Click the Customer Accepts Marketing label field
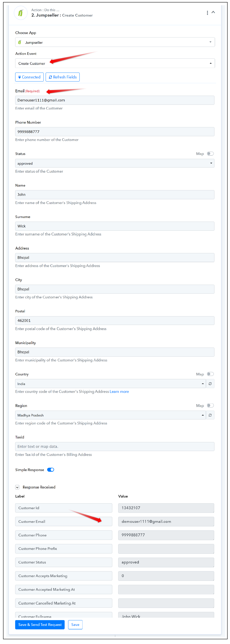Viewport: 230px width, 644px height. pos(64,576)
